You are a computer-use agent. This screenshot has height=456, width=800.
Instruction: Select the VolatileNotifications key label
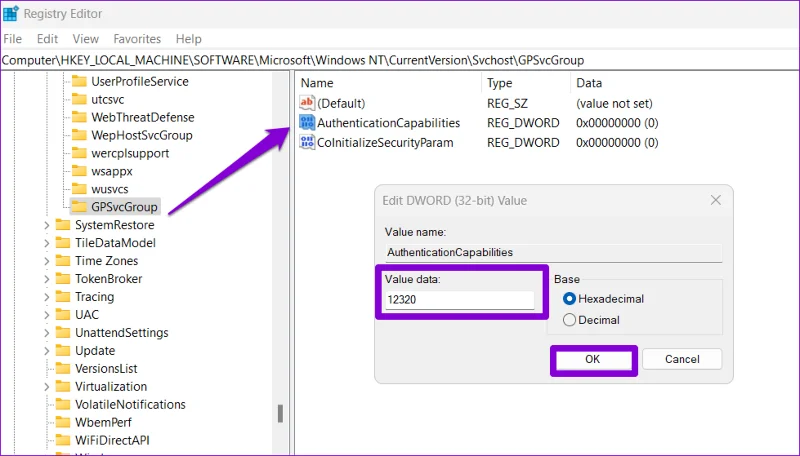pos(130,404)
